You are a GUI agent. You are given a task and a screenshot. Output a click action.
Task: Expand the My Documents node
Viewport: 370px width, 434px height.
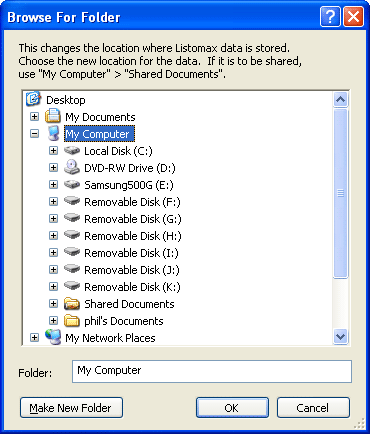coord(34,117)
